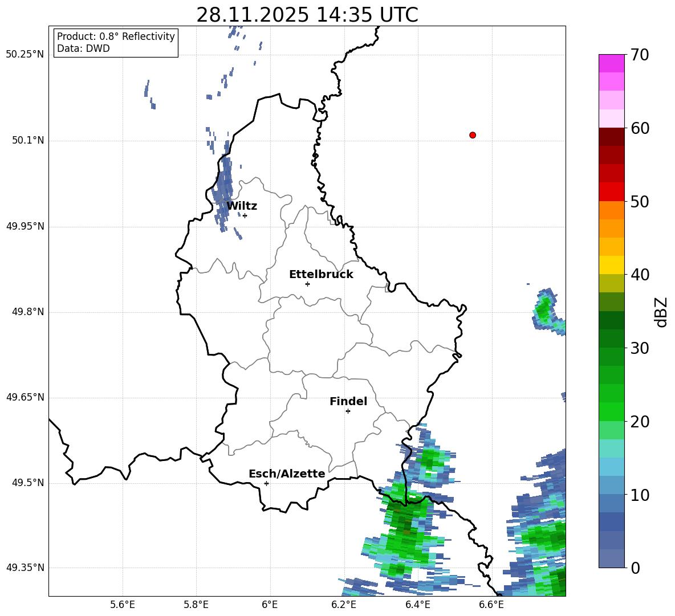Click the Esch/Alzette label

(x=287, y=474)
